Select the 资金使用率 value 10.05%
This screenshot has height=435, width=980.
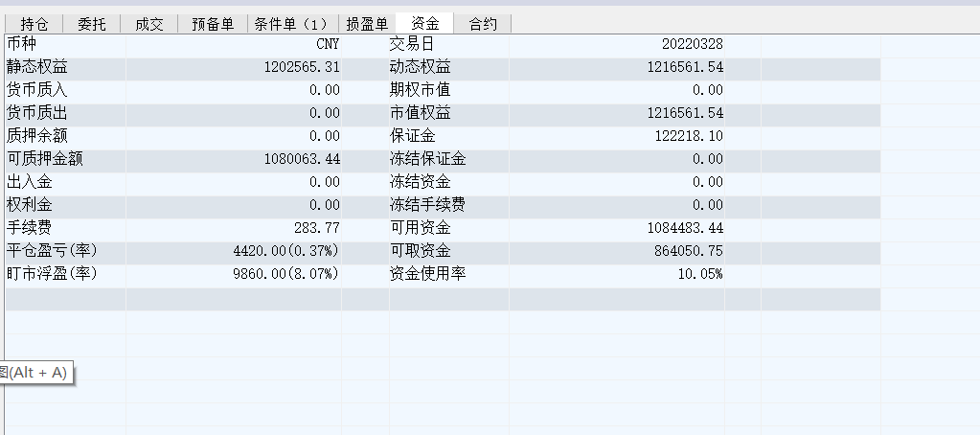click(x=700, y=274)
